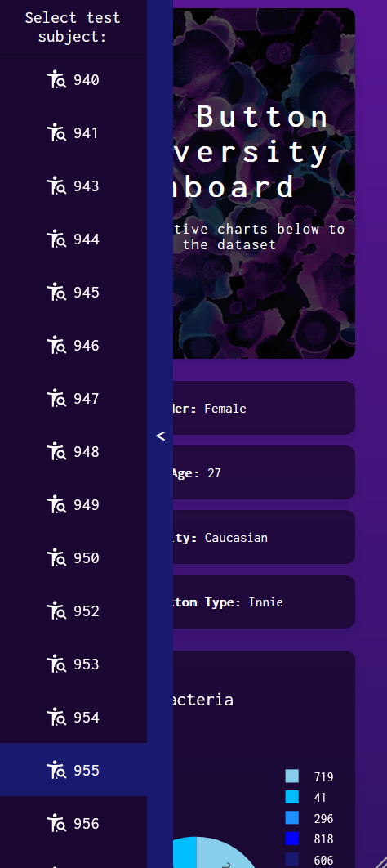Select test subject 941
This screenshot has height=868, width=387.
[x=73, y=133]
